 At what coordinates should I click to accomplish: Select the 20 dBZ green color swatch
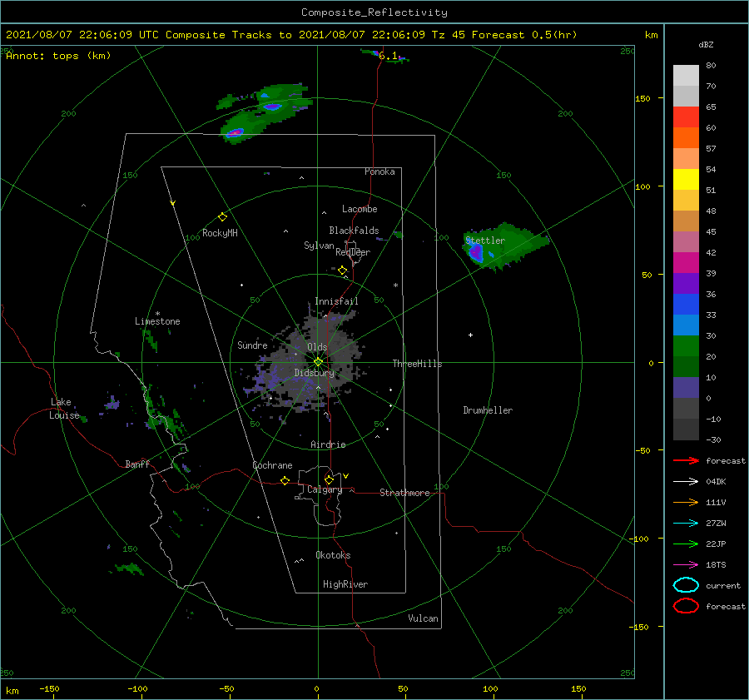click(x=686, y=345)
